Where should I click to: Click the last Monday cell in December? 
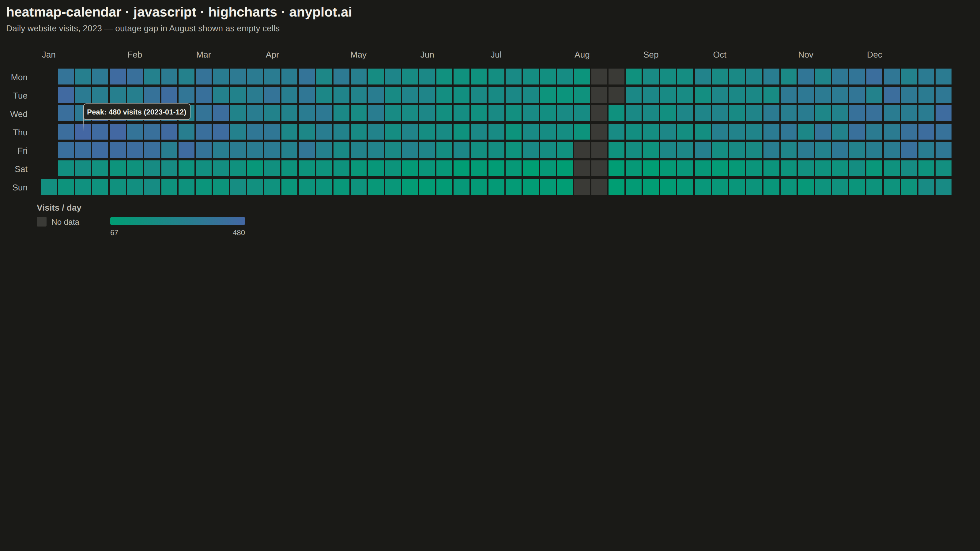(x=943, y=77)
